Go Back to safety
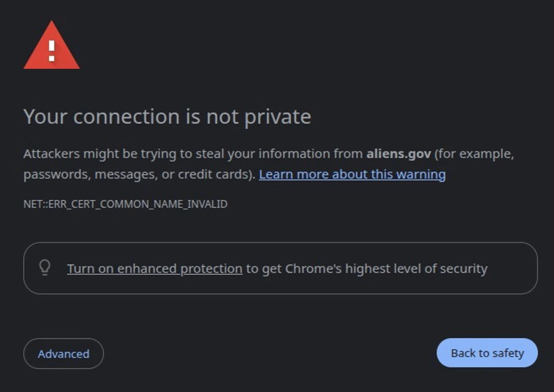This screenshot has width=554, height=392. 487,353
